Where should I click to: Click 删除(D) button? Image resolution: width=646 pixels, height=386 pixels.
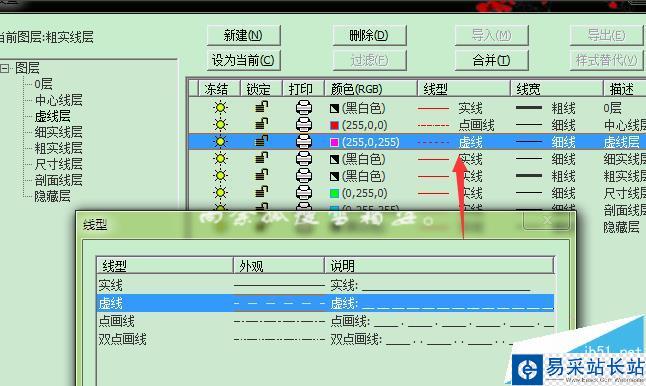(x=369, y=35)
